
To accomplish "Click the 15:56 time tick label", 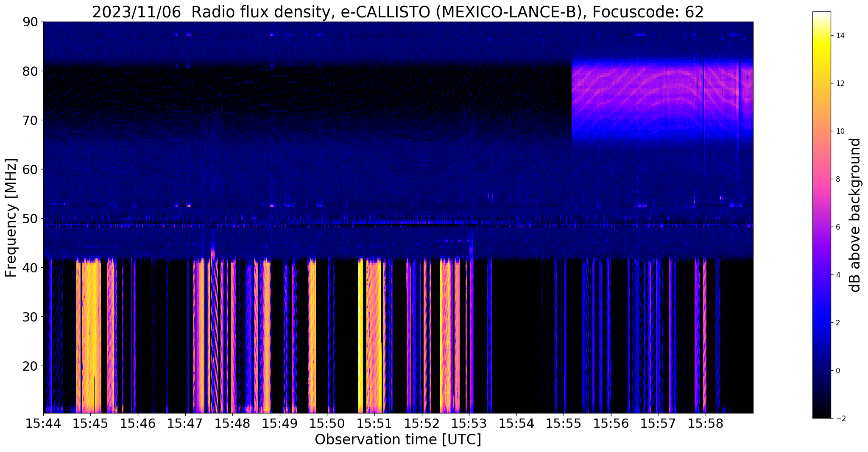I will 611,423.
